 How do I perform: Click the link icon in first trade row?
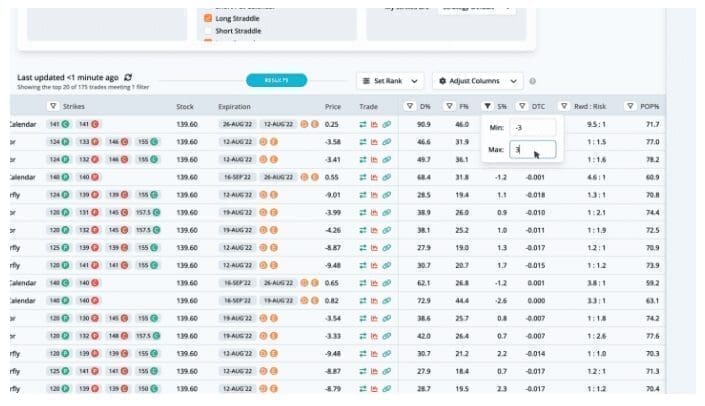point(386,125)
